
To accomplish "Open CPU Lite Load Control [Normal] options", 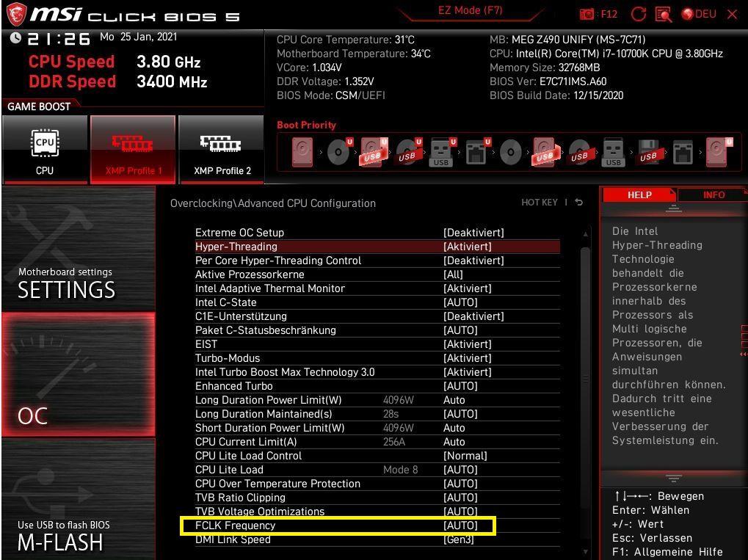I will [377, 456].
